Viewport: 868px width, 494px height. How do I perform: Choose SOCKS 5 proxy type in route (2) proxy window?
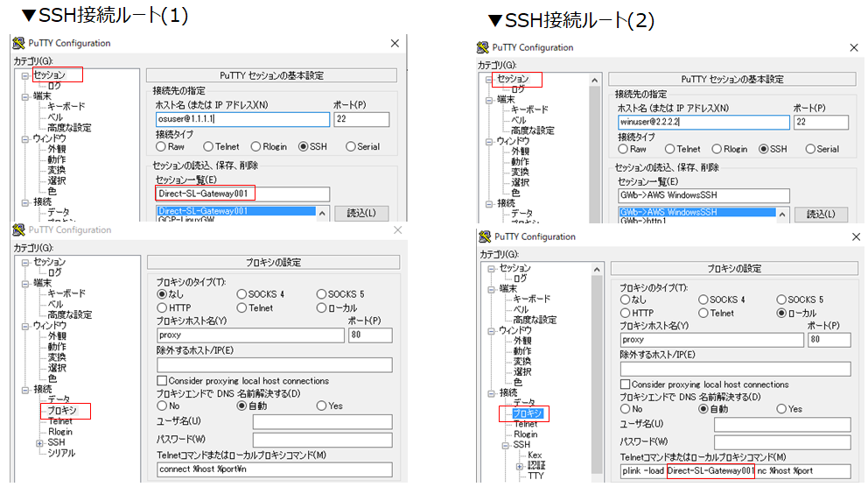(781, 300)
